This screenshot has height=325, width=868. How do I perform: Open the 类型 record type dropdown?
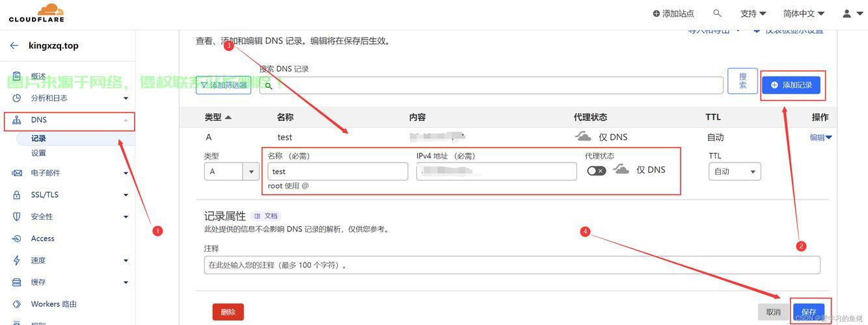[232, 172]
